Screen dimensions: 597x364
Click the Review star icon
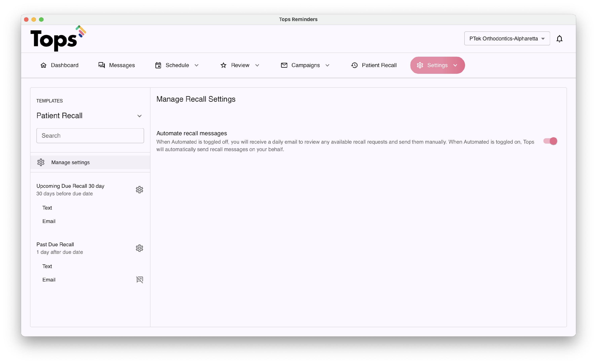223,65
